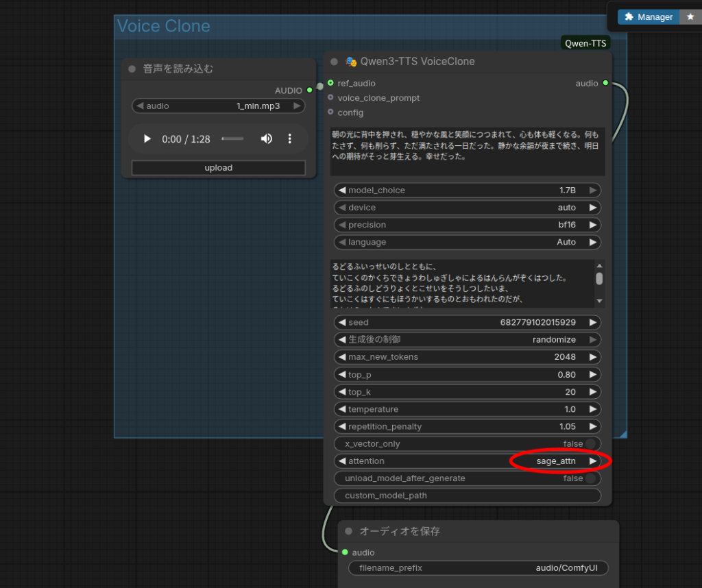Open the 生成後の制御 randomize selector

[x=468, y=340]
